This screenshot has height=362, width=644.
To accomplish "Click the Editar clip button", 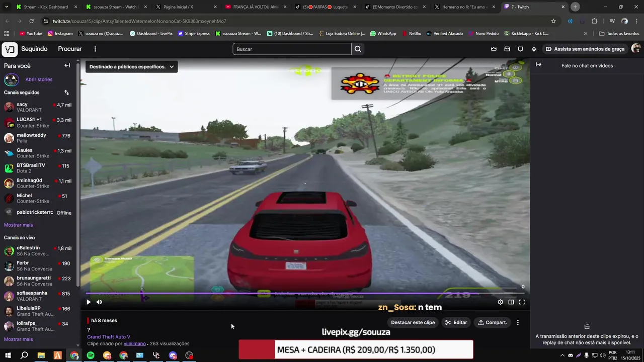I will point(456,323).
